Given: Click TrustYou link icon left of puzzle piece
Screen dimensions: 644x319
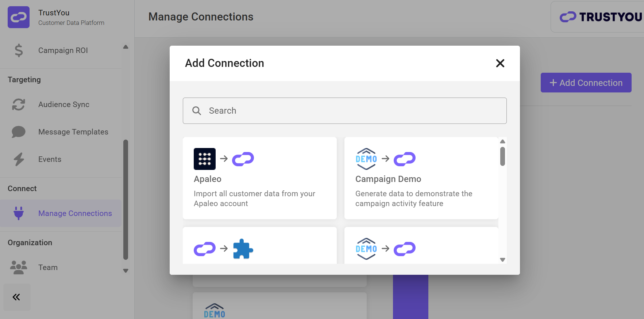Looking at the screenshot, I should click(x=205, y=249).
